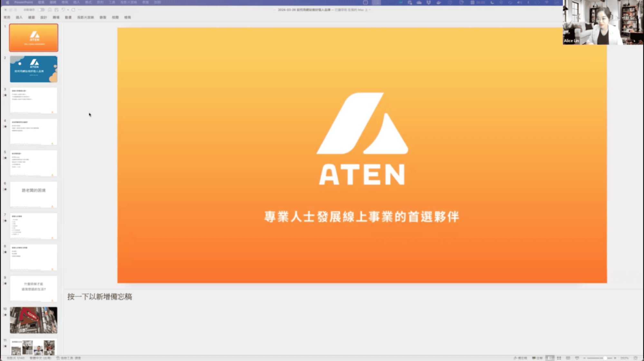Viewport: 644px width, 361px height.
Task: Select slide 9 thumbnail with question text
Action: coord(33,289)
